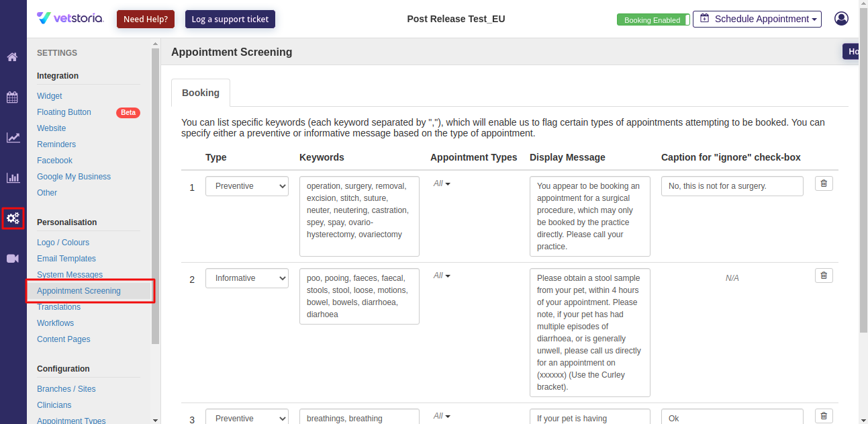
Task: Open the video camera icon
Action: click(13, 259)
